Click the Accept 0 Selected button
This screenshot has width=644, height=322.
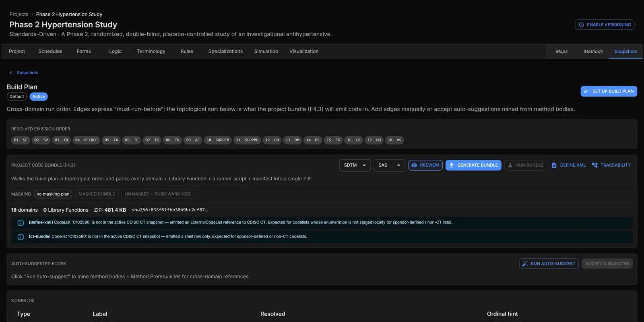[x=607, y=264]
